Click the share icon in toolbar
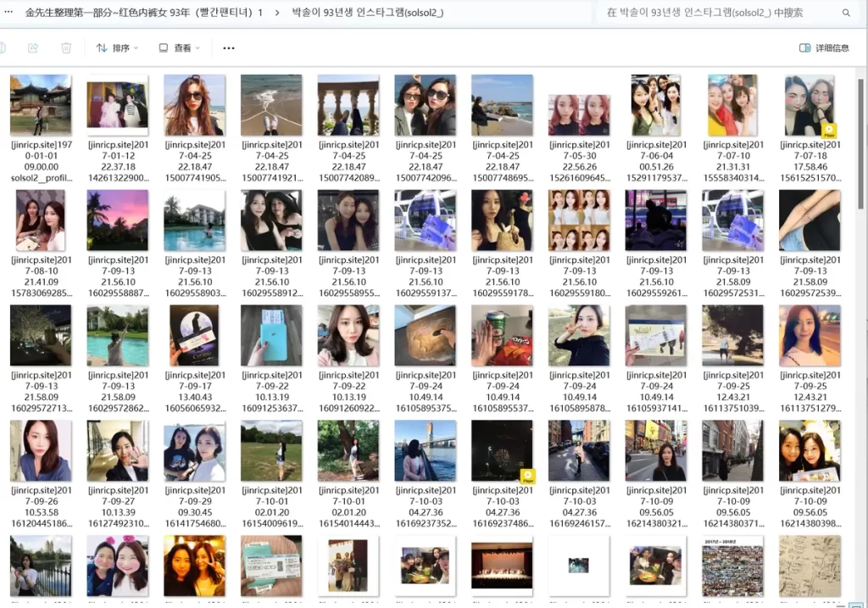The image size is (868, 608). [33, 48]
